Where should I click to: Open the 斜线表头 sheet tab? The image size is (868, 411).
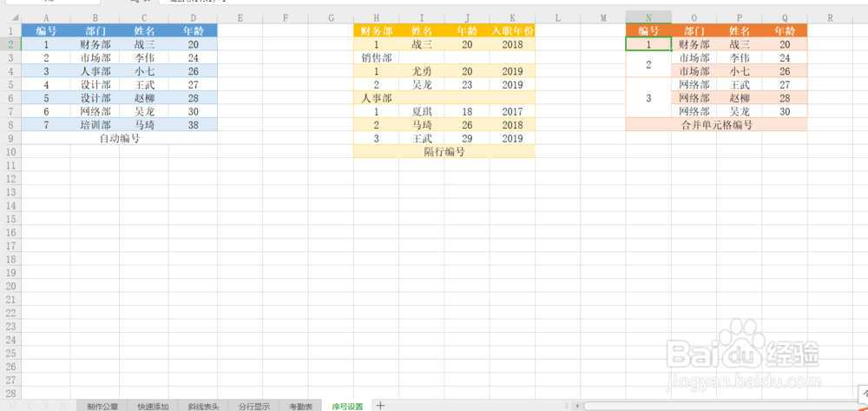[203, 407]
